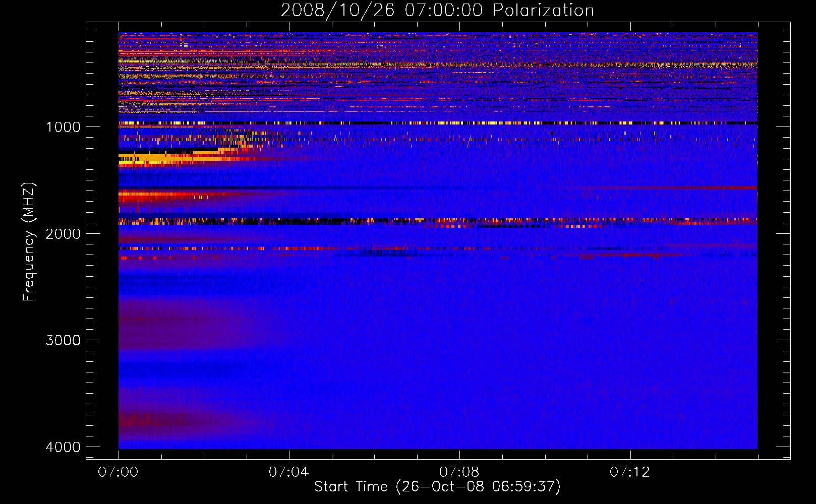Click the 07:08 time tick label
The image size is (816, 504).
(x=459, y=472)
